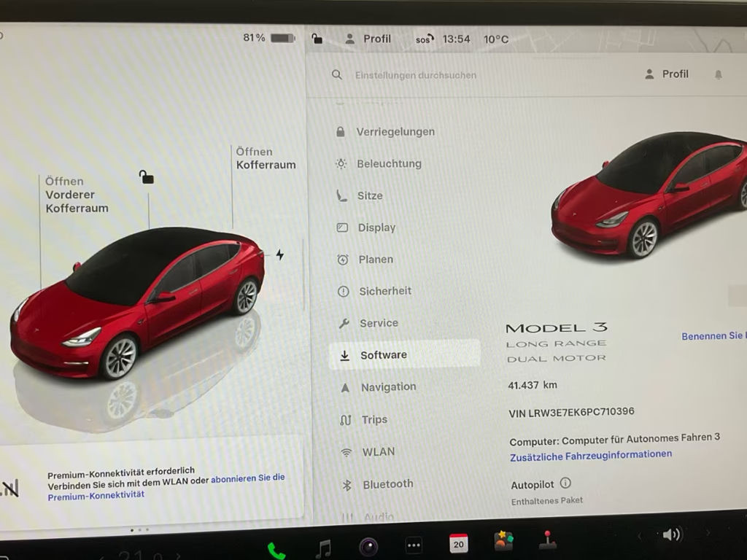Select the Planen clock icon
Screen dimensions: 747x560
pyautogui.click(x=341, y=259)
